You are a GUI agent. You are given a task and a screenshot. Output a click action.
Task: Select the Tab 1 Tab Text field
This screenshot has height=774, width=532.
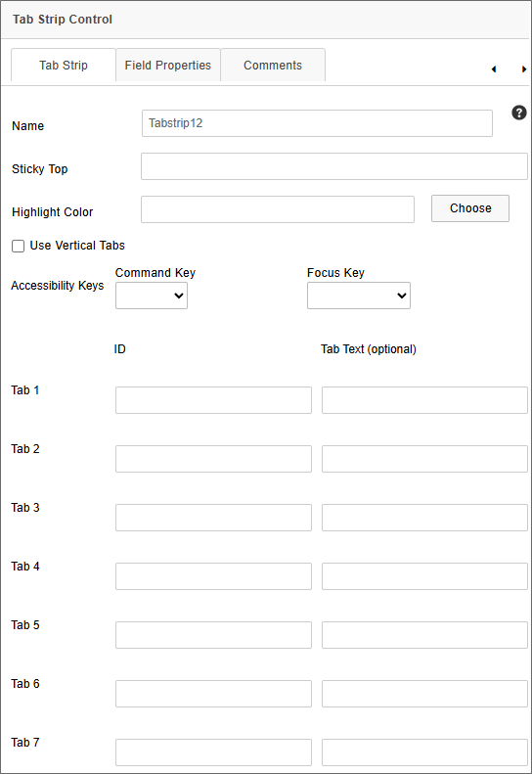click(424, 400)
